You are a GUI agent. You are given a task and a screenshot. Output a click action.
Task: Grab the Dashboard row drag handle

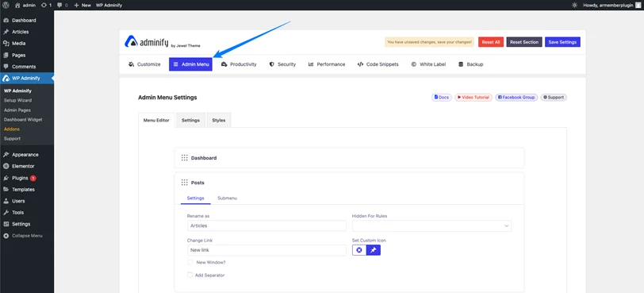pos(185,158)
